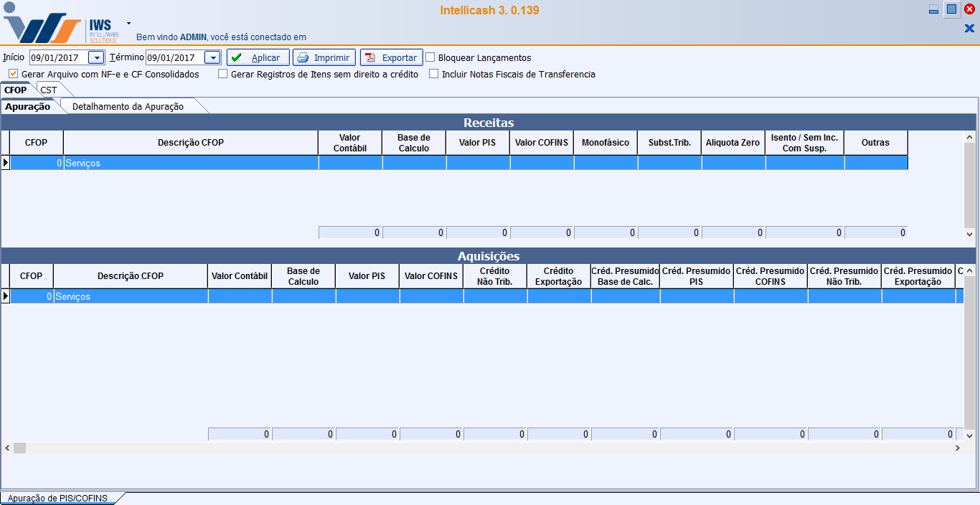Click the Aquisições grid scroll down arrow
The image size is (980, 505).
pyautogui.click(x=970, y=435)
